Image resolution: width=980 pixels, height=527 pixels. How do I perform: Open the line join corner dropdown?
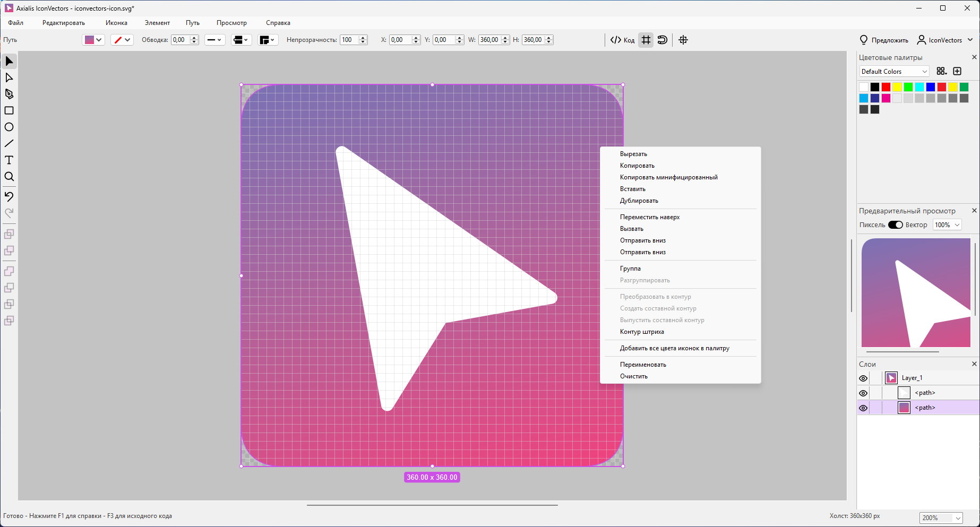(x=268, y=40)
